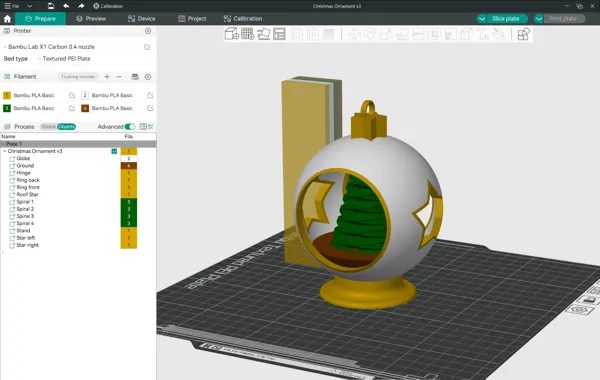Click filament 3 green color swatch

7,108
